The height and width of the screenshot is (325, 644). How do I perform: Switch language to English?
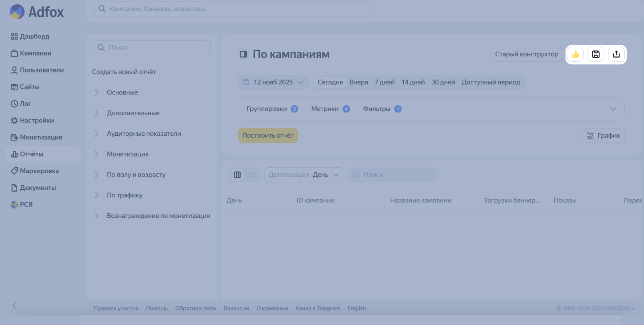[x=356, y=308]
